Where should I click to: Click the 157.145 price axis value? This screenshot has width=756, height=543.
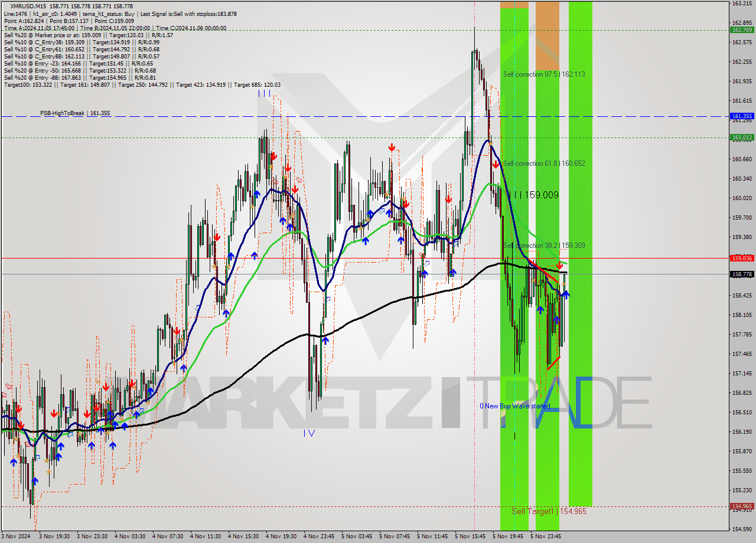(x=742, y=373)
